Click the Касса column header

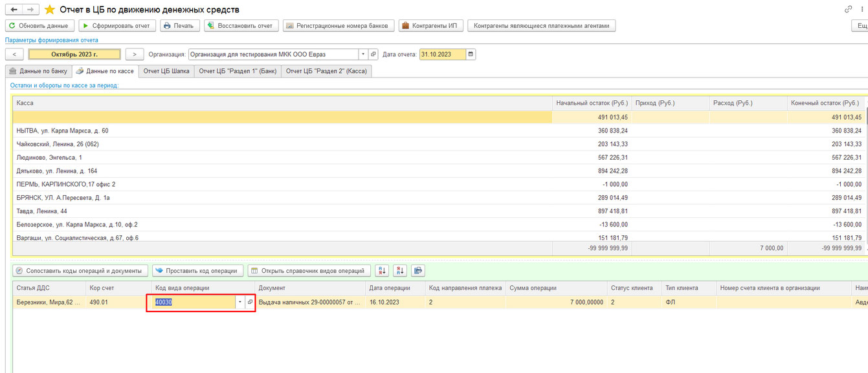click(282, 103)
